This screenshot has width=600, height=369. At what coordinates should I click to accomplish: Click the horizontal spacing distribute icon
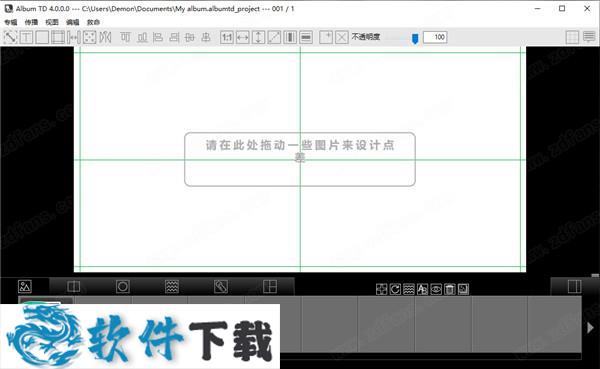pyautogui.click(x=73, y=37)
